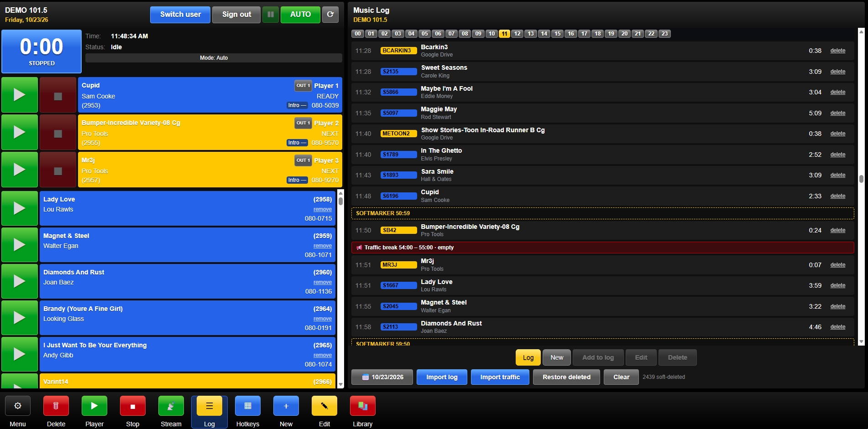
Task: Open the Player icon in bottom toolbar
Action: pos(94,406)
